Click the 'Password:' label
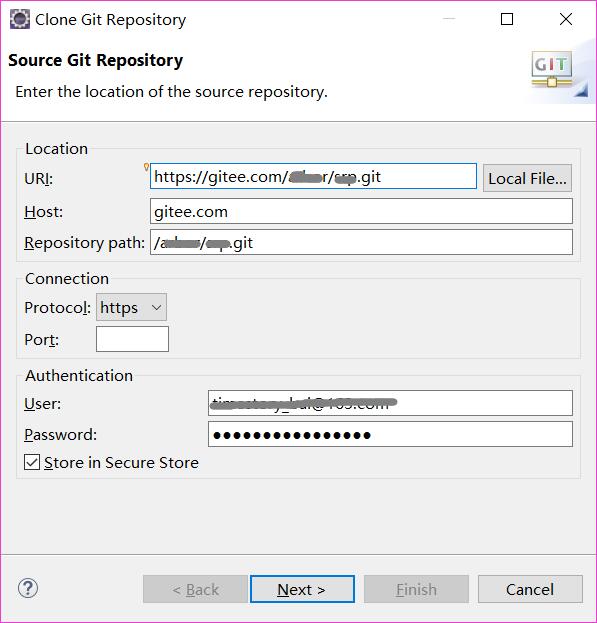 60,435
